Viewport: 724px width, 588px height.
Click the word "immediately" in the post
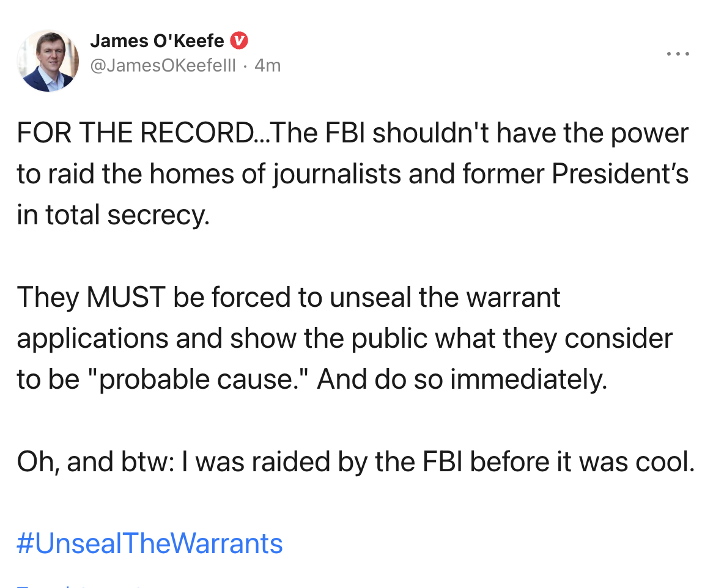click(x=528, y=380)
